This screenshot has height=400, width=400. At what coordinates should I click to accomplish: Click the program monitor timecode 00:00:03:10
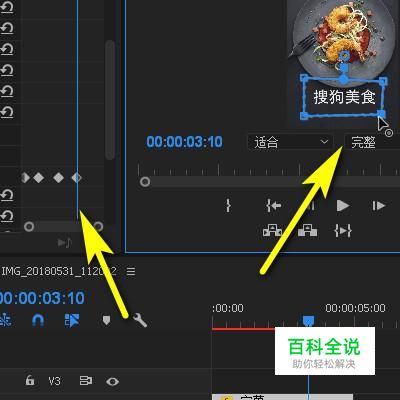point(184,142)
